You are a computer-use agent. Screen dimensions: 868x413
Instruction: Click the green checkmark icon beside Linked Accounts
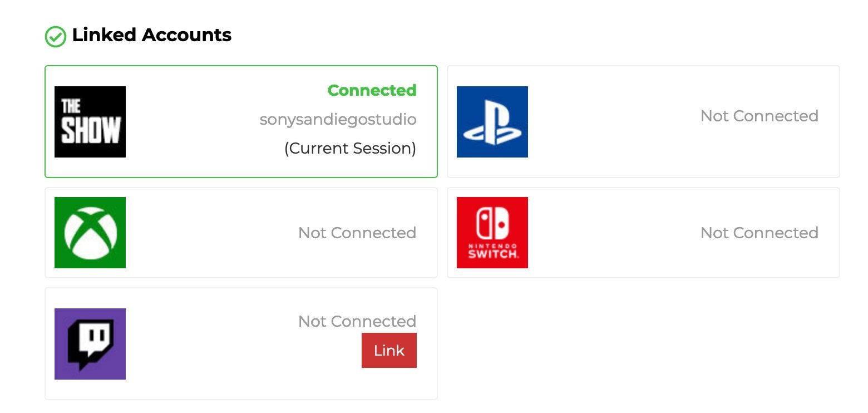(55, 37)
